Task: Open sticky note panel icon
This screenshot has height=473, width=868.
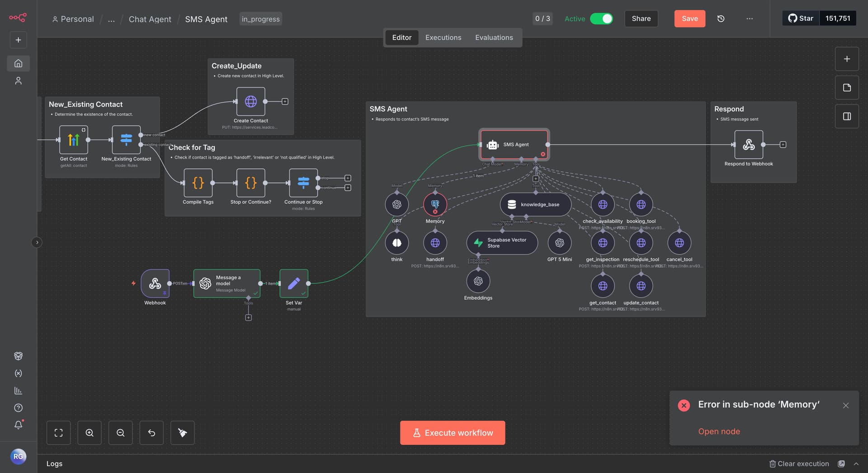Action: 847,88
